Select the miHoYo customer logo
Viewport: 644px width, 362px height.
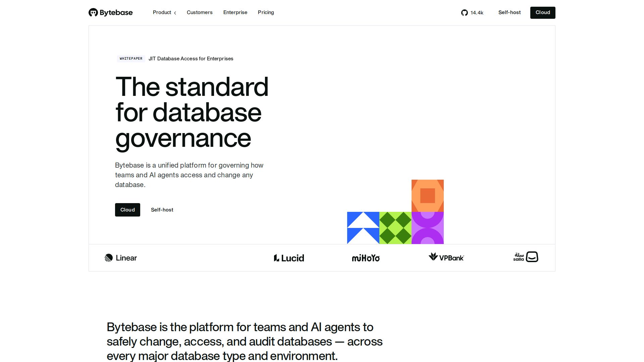(x=366, y=258)
